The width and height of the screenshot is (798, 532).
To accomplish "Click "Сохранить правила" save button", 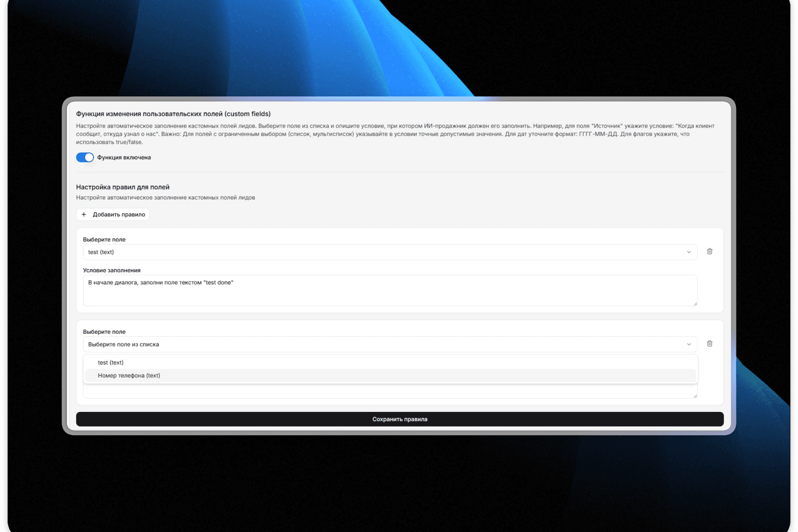I will [x=399, y=419].
